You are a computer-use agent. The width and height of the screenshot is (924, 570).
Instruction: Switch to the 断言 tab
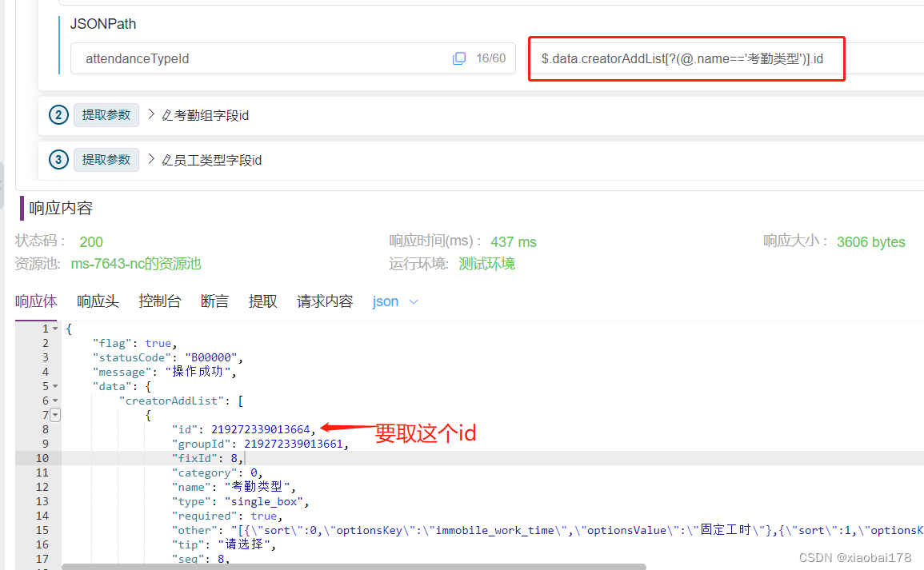coord(214,301)
